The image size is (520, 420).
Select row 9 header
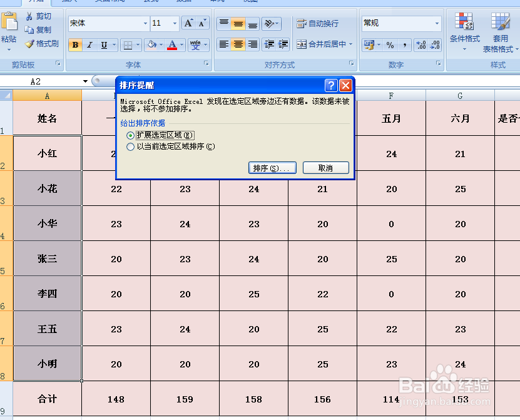[6, 399]
